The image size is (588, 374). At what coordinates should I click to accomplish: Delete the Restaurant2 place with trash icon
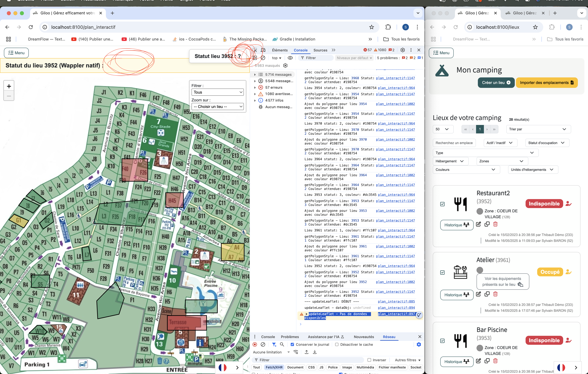click(495, 224)
